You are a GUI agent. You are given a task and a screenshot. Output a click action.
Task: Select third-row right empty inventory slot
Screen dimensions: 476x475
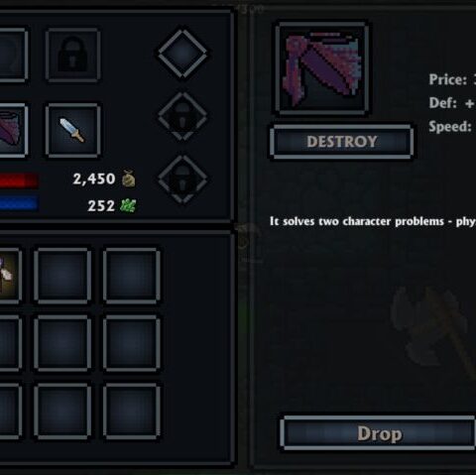click(x=132, y=412)
